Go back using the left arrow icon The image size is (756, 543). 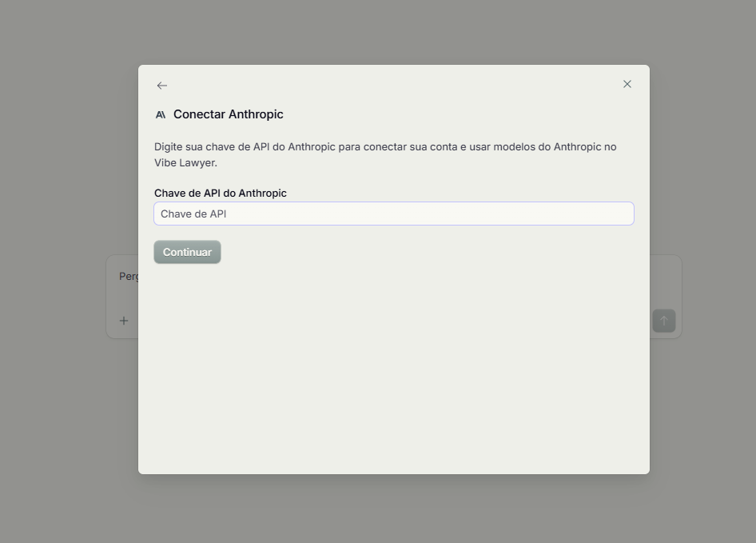coord(162,86)
